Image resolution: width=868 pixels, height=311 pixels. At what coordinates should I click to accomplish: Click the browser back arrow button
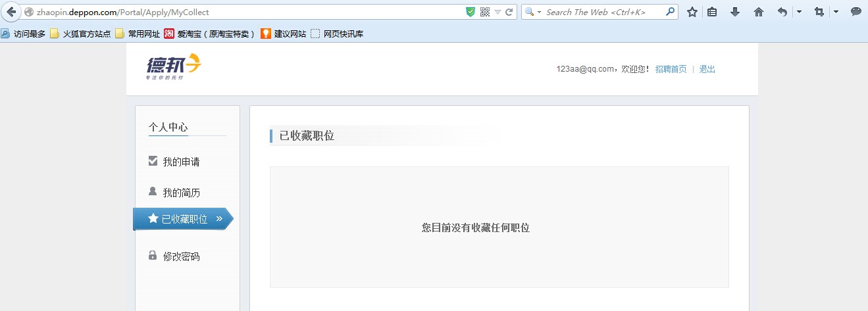tap(11, 12)
